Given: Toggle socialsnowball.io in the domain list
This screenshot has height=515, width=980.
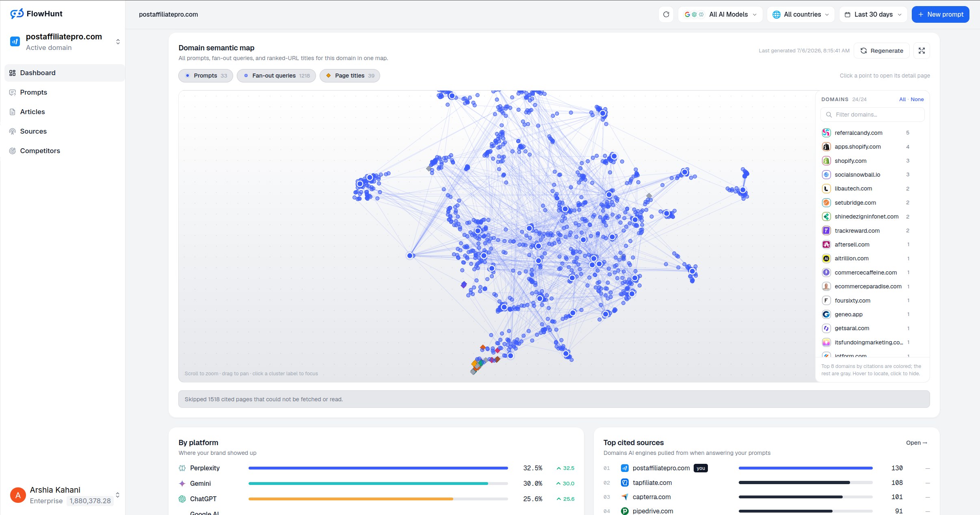Looking at the screenshot, I should 865,175.
